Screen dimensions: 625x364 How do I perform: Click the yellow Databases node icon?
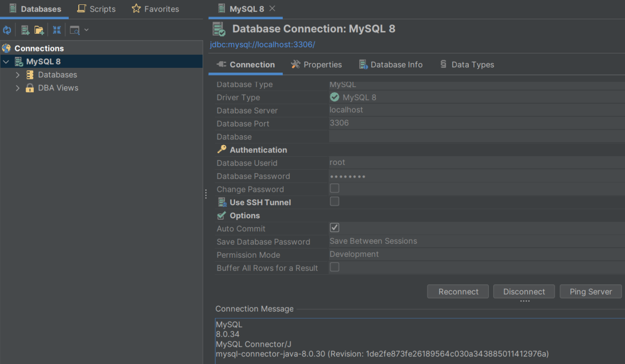tap(30, 75)
